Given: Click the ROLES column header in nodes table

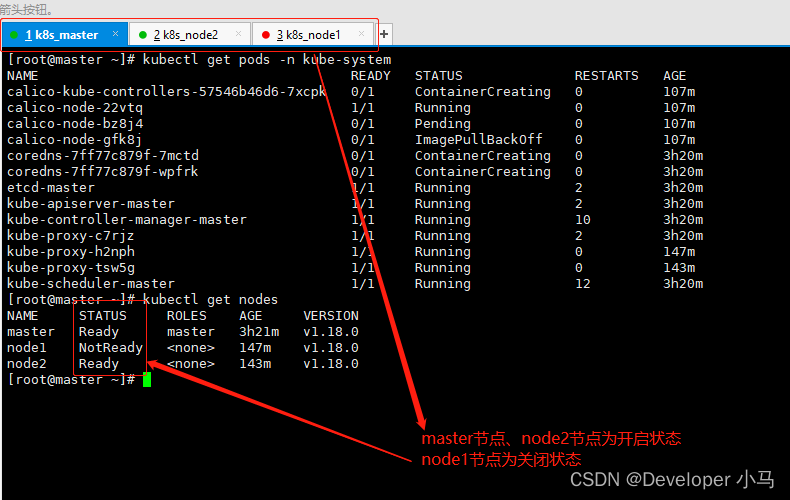Looking at the screenshot, I should tap(186, 316).
